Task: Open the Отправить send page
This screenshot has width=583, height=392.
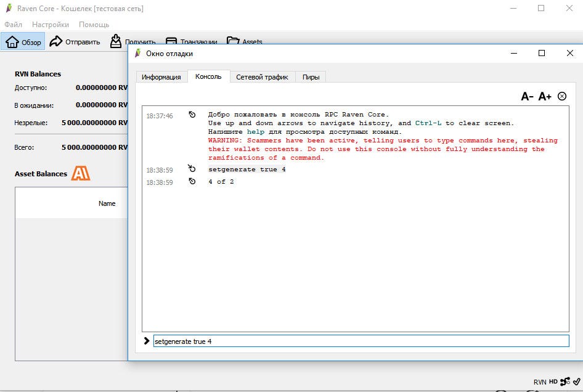Action: (x=75, y=42)
